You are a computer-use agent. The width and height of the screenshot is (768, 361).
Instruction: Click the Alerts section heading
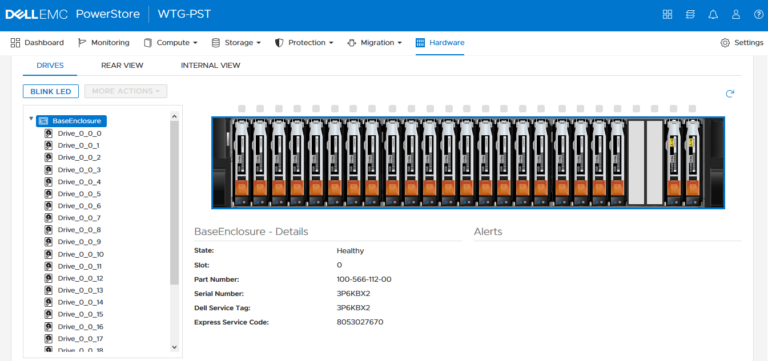(488, 232)
